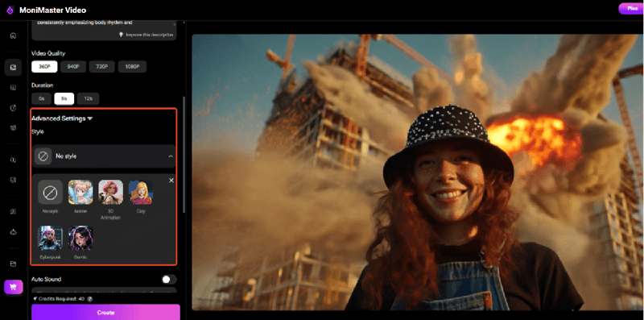Select the 540P video quality

tap(73, 67)
